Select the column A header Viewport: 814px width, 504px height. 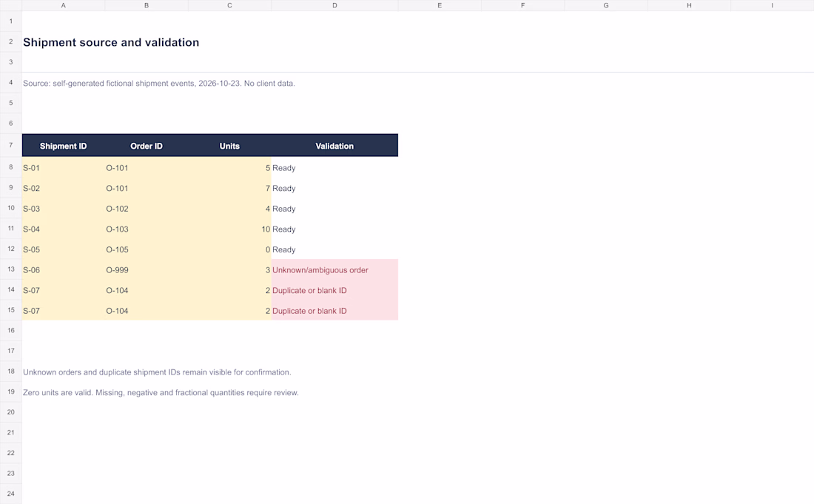pos(64,5)
